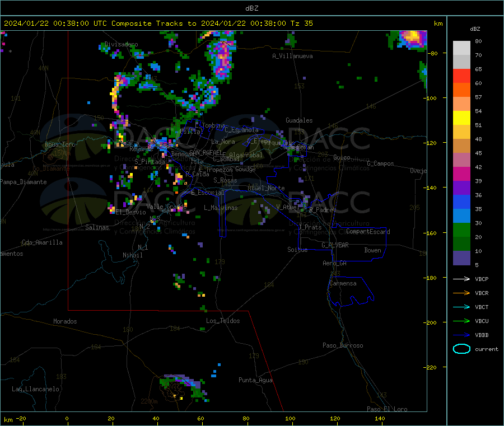
Task: Click the timestamp text 2024/01/22 00:38:00 UTC
Action: (x=55, y=24)
